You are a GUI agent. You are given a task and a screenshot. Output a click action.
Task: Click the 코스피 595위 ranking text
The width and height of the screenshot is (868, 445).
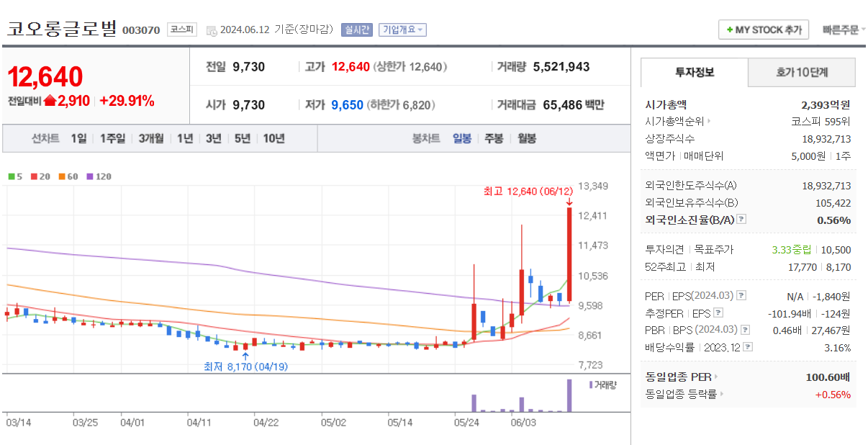click(x=820, y=122)
